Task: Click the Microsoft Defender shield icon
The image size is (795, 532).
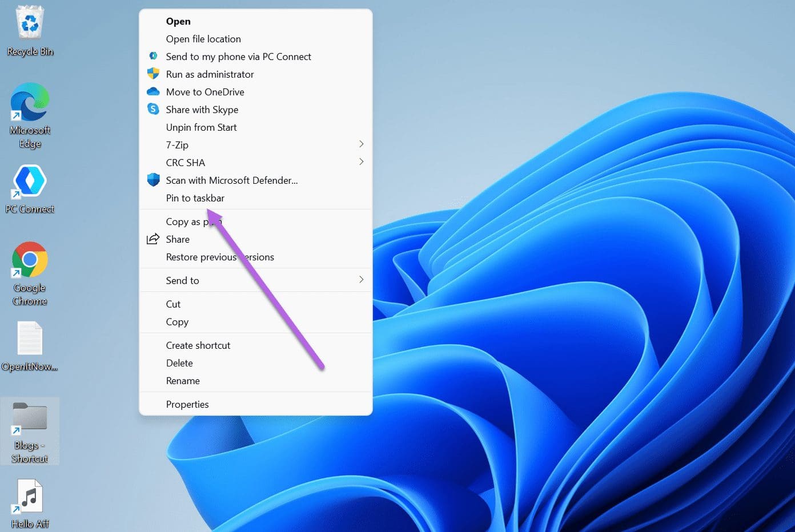Action: [153, 179]
